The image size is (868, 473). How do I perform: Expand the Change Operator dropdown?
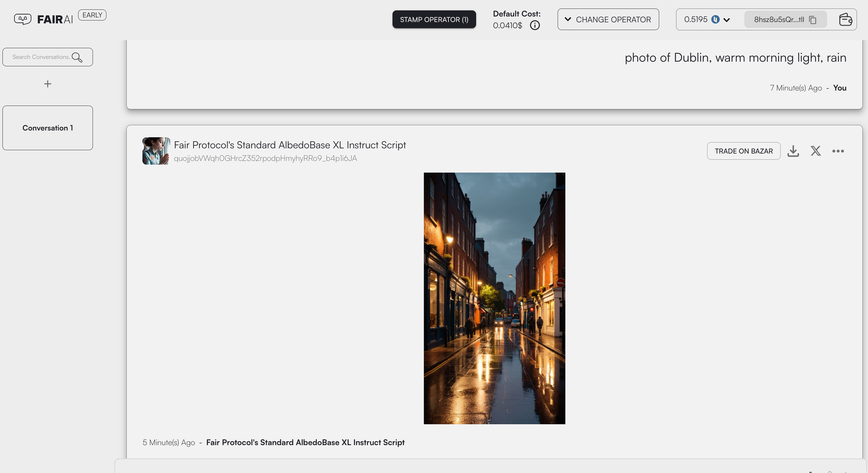point(608,20)
